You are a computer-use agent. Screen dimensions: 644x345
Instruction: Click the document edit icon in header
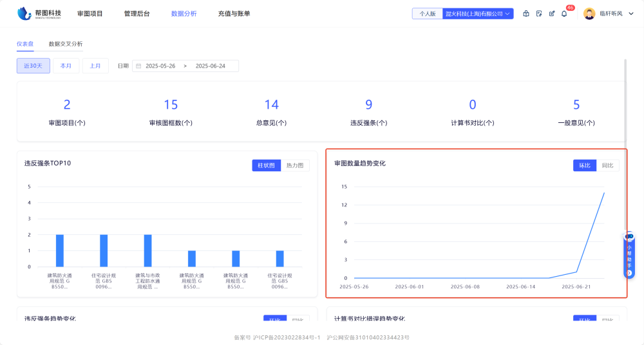pos(539,14)
